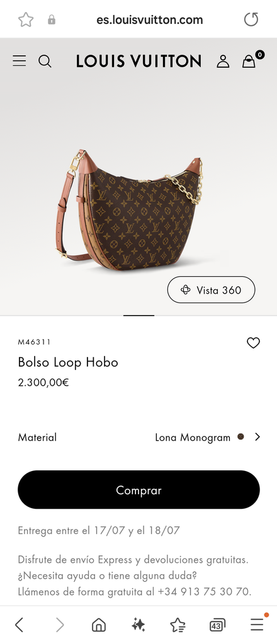The width and height of the screenshot is (277, 644).
Task: Tap the es.louisvuitton.com address bar
Action: pos(150,19)
